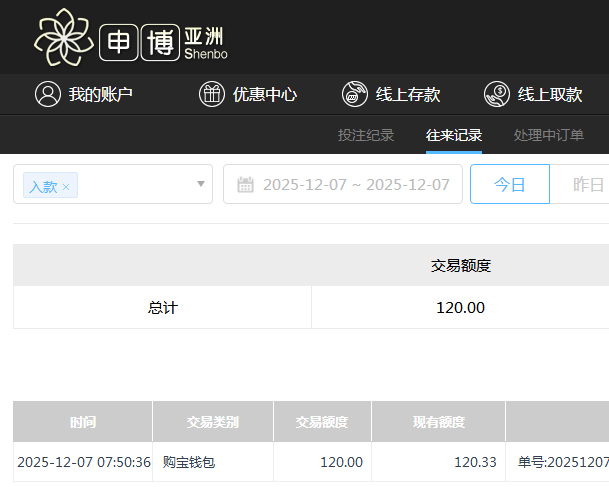The image size is (609, 487).
Task: Open 优惠中心 menu
Action: pyautogui.click(x=265, y=94)
